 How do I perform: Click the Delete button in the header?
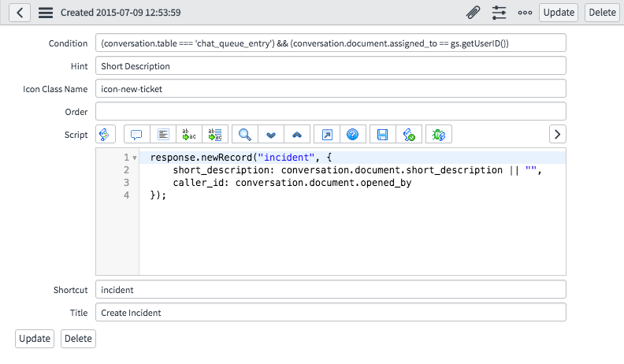pyautogui.click(x=602, y=13)
